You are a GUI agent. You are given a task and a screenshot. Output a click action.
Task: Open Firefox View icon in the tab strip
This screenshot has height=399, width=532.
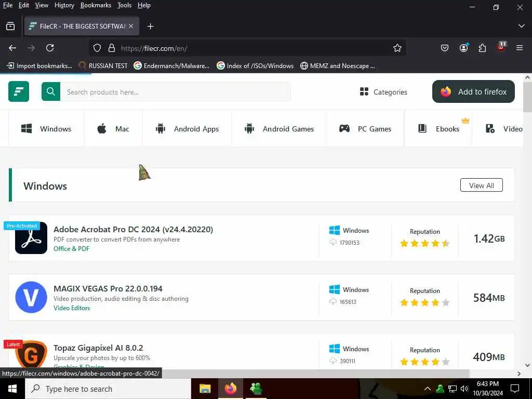[10, 26]
